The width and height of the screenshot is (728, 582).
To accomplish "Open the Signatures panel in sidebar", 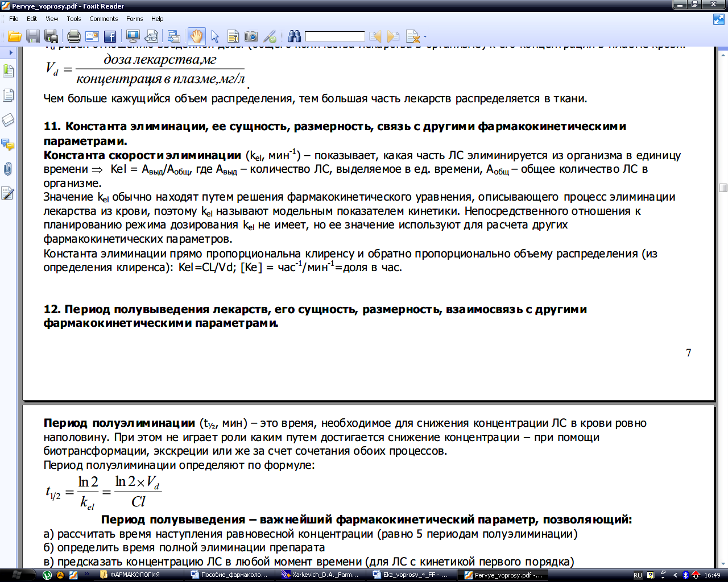I will coord(8,193).
